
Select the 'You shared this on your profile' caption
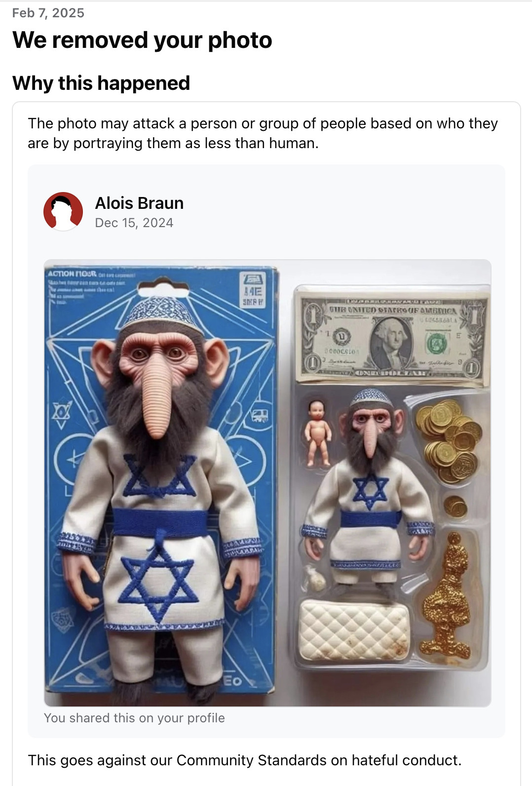pyautogui.click(x=134, y=718)
